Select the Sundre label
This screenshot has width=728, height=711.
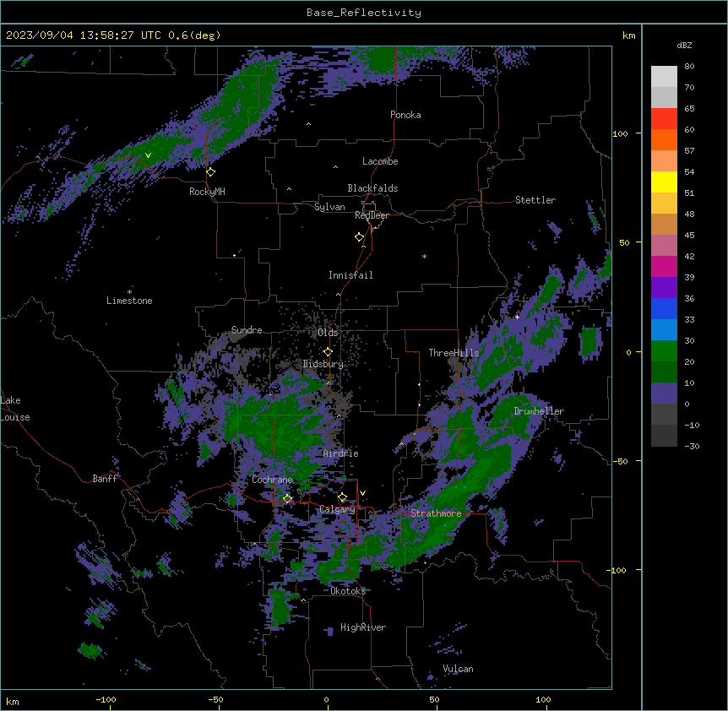[x=247, y=330]
